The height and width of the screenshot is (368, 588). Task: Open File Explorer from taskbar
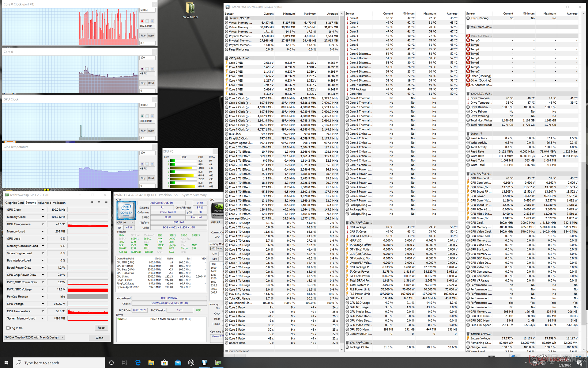click(x=151, y=363)
